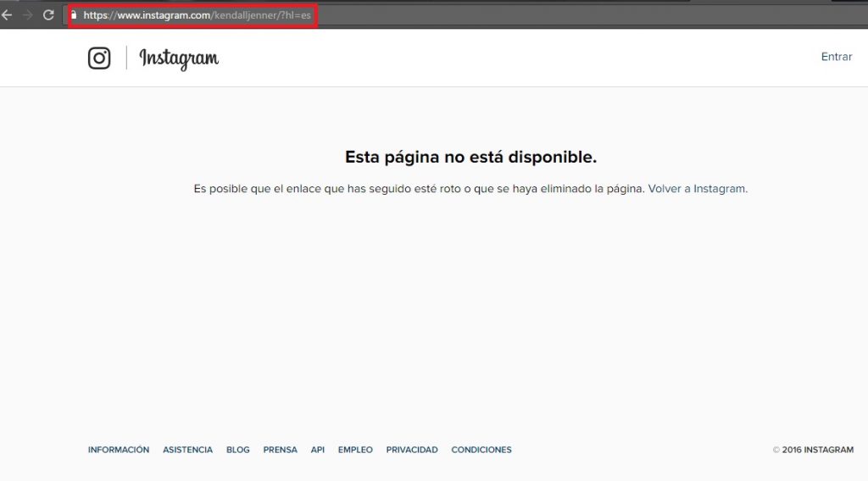Follow the Volver a Instagram link
The height and width of the screenshot is (481, 868).
click(x=698, y=189)
